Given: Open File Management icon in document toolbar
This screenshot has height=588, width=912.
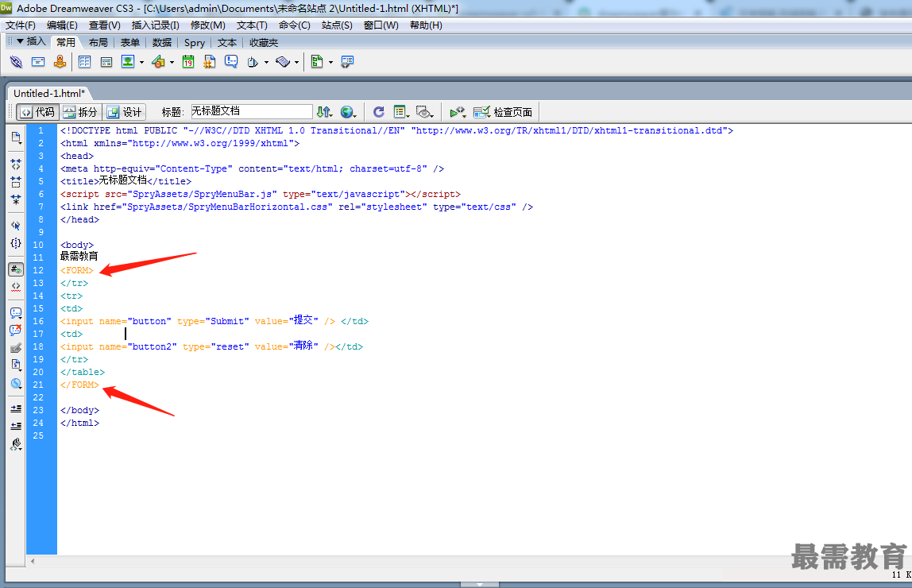Looking at the screenshot, I should pos(325,112).
